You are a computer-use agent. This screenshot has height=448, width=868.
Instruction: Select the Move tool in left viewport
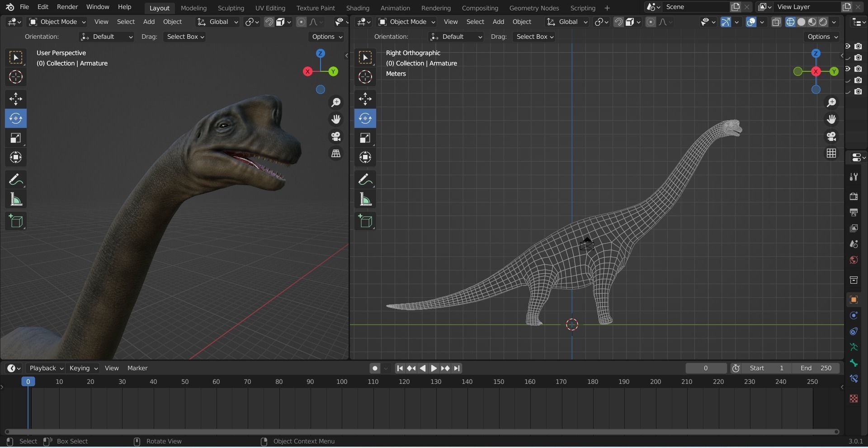16,99
